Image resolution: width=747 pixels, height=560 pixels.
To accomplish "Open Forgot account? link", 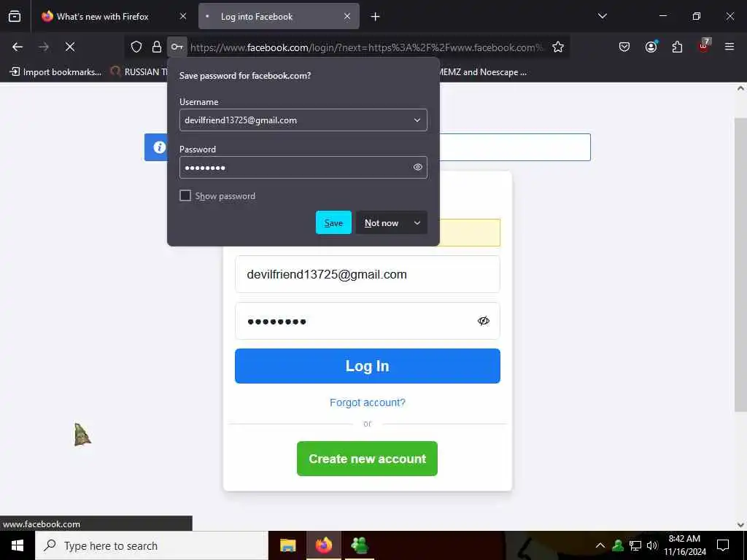I will (368, 402).
